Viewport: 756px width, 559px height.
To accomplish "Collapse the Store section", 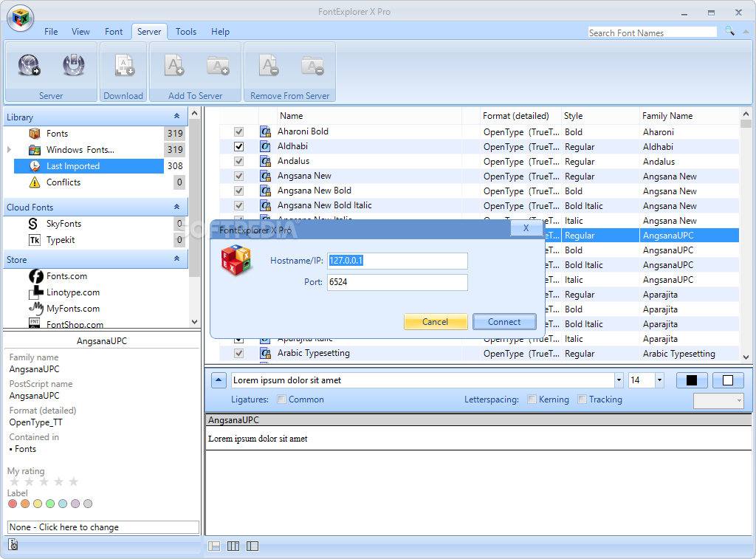I will pos(177,259).
